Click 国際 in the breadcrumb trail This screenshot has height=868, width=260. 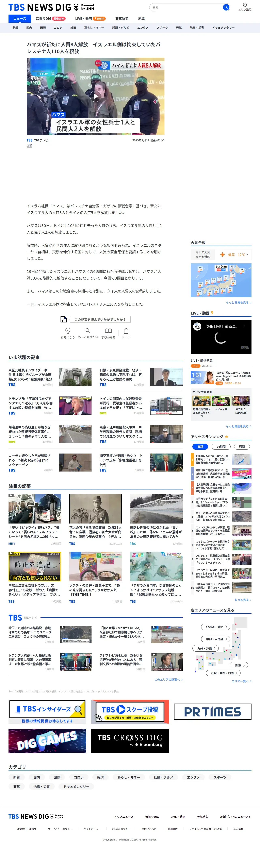21,691
